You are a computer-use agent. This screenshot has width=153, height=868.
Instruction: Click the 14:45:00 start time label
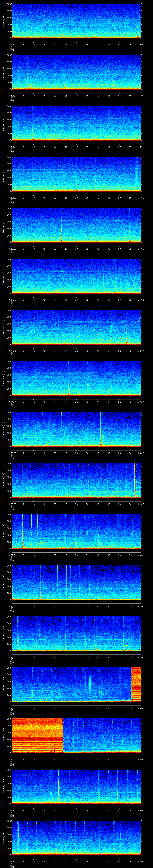12,862
